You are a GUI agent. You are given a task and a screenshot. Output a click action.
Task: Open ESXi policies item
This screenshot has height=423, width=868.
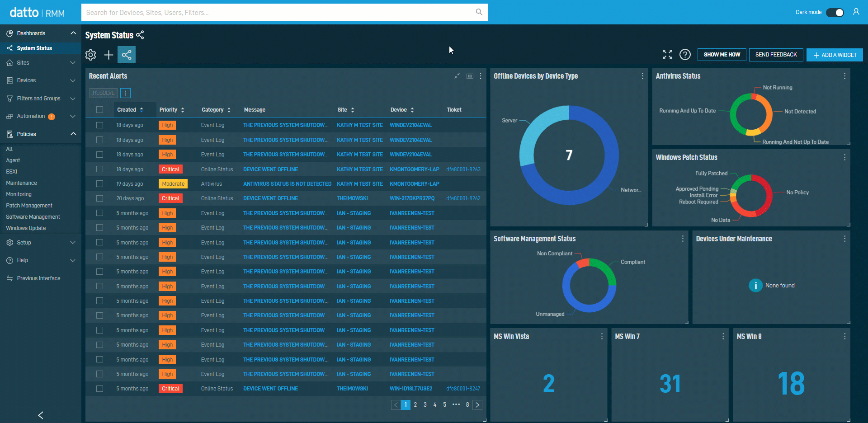(11, 172)
